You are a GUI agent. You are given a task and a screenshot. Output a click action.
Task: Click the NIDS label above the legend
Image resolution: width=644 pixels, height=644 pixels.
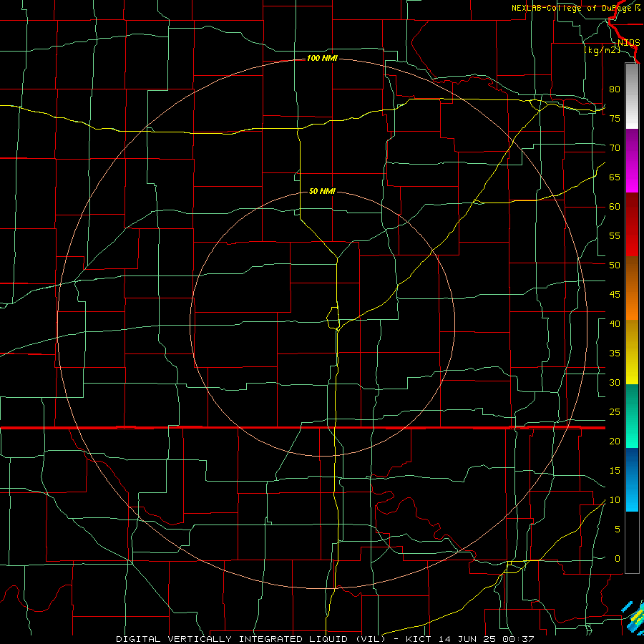coord(628,43)
